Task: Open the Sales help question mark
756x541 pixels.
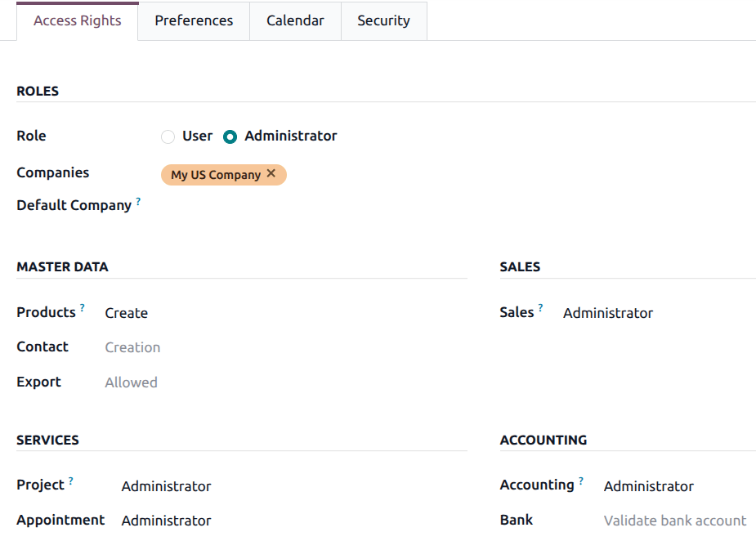Action: (x=540, y=307)
